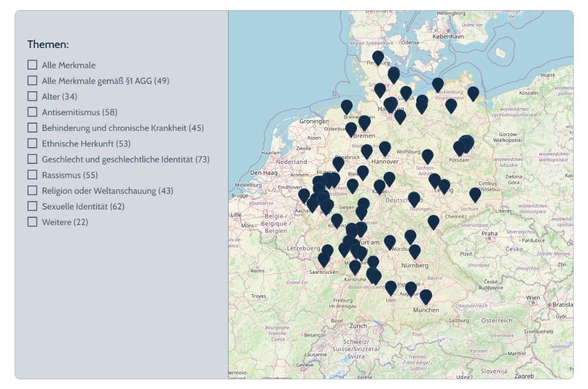
Task: Tick the Sexuelle Identität (62) checkbox
Action: 32,207
